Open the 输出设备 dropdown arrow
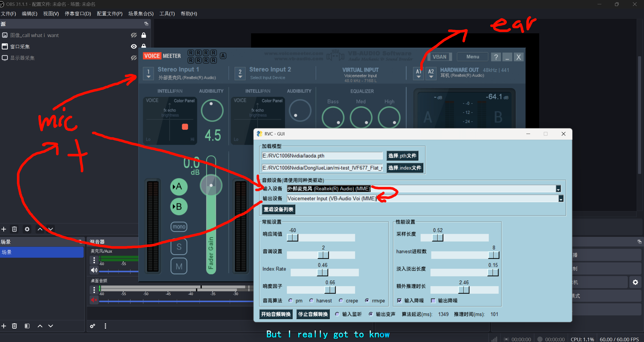Viewport: 644px width, 342px height. (x=561, y=199)
